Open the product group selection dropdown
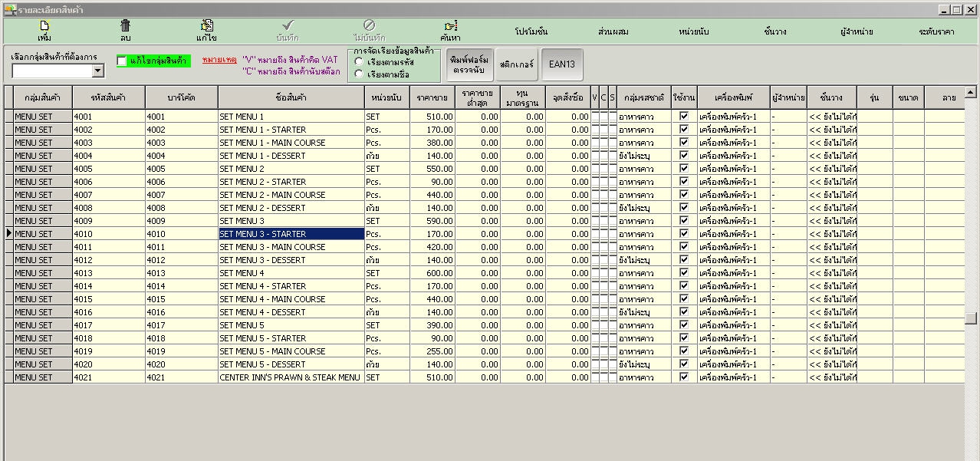 coord(97,71)
